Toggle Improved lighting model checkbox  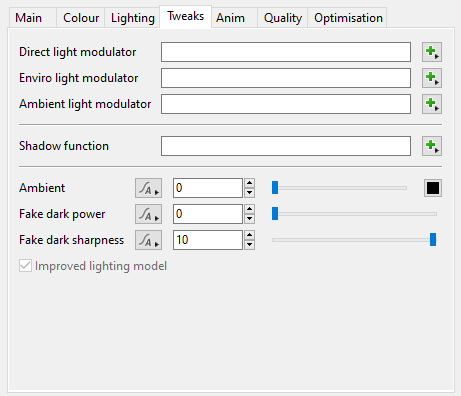coord(25,266)
